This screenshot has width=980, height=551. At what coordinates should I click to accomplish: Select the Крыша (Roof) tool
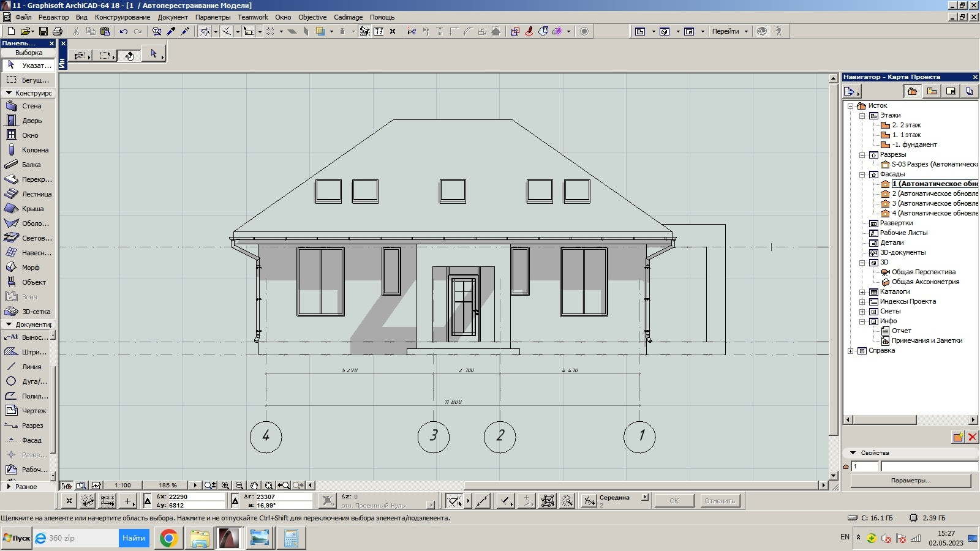tap(28, 209)
